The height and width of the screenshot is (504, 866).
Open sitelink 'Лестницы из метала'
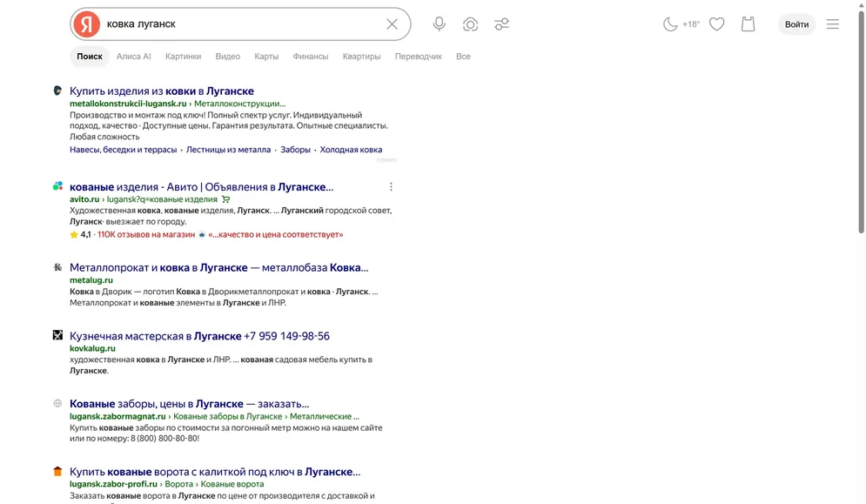[x=229, y=150]
